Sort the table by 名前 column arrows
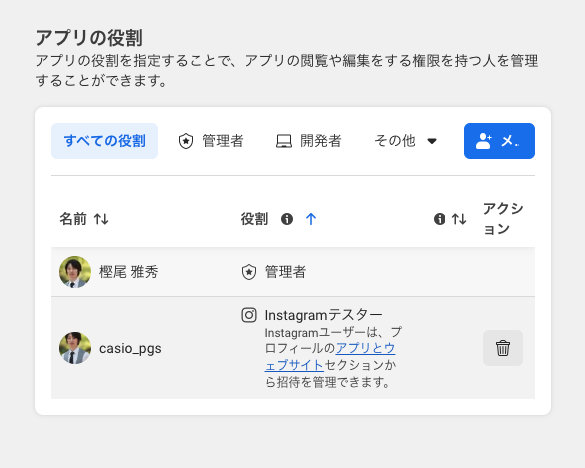Image resolution: width=585 pixels, height=468 pixels. (x=101, y=219)
